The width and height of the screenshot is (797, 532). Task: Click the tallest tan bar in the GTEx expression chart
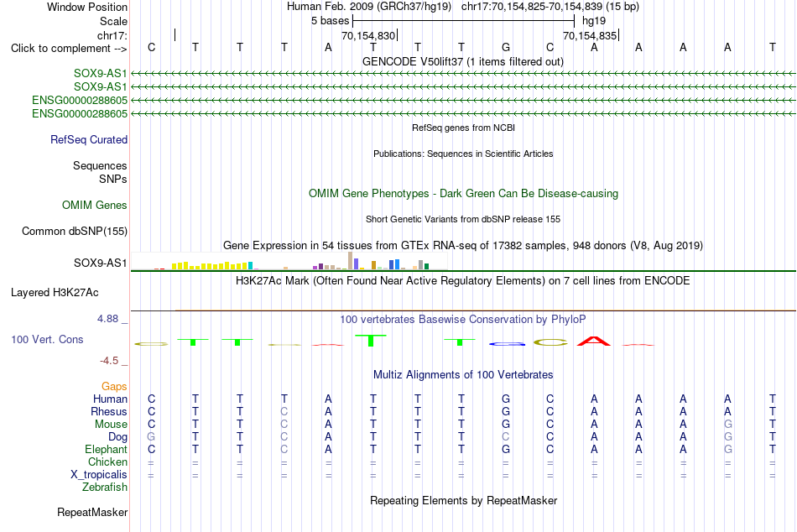350,260
